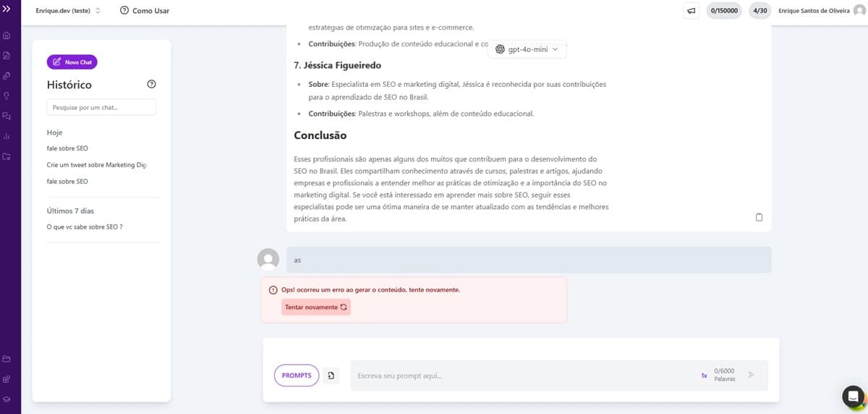This screenshot has width=868, height=414.
Task: Open the 'Crie um tweet sobre Marketing' chat
Action: coord(96,165)
